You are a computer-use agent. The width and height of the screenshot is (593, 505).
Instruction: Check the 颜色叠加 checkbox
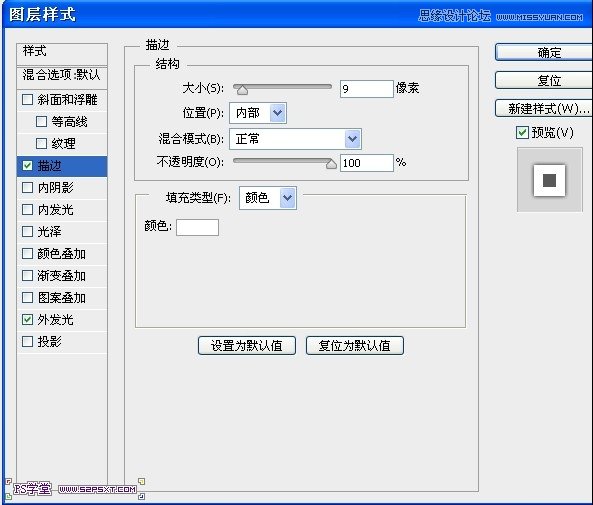(27, 253)
